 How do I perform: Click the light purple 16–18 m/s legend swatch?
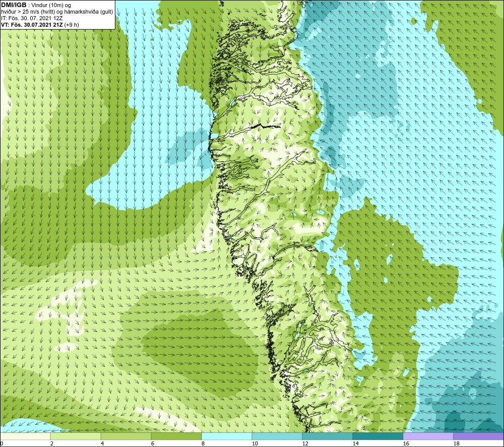[x=428, y=436]
